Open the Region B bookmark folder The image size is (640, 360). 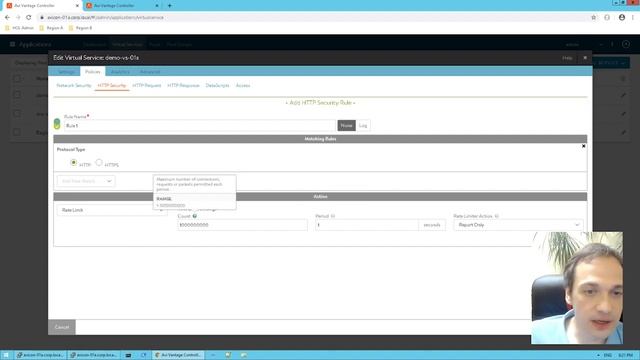80,28
